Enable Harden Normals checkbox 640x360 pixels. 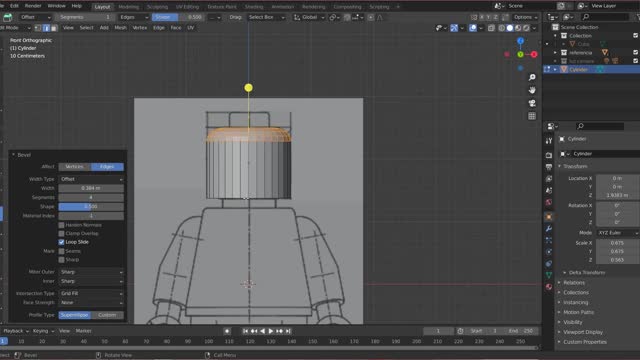click(x=61, y=225)
